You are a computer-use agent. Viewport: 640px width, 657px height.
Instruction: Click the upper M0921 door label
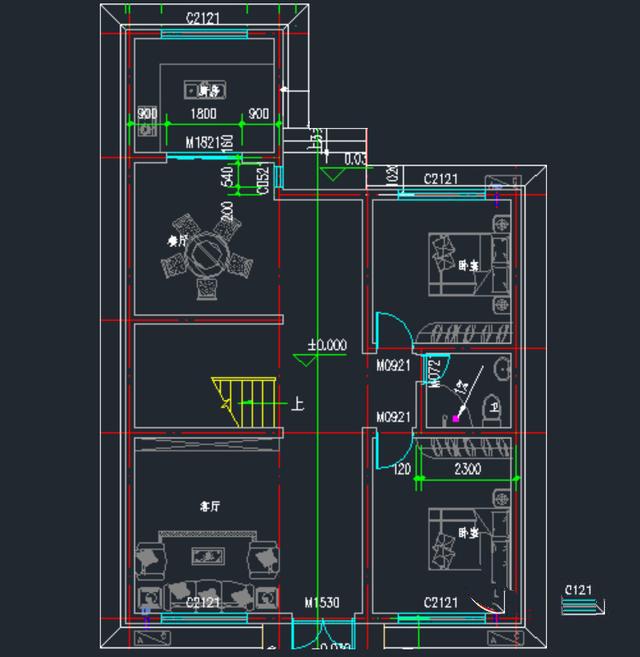393,366
